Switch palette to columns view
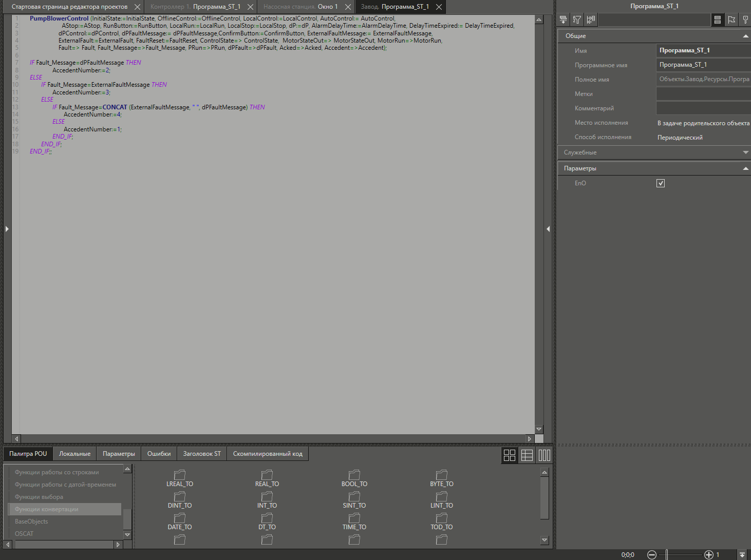 coord(545,455)
